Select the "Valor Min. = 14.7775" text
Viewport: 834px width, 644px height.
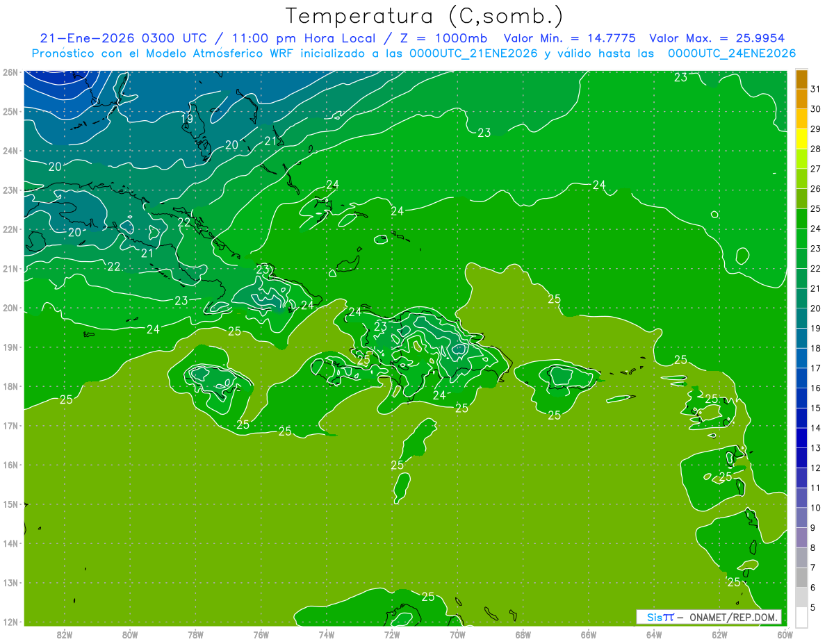click(569, 38)
